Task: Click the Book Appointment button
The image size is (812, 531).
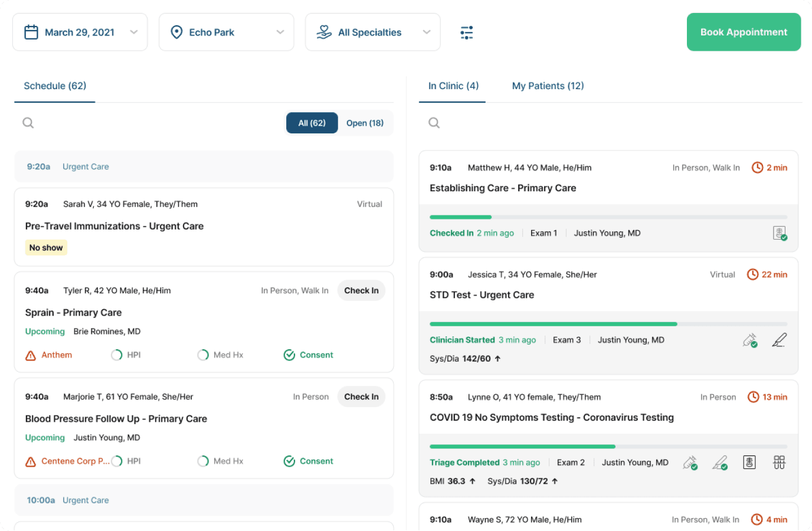Action: (744, 32)
